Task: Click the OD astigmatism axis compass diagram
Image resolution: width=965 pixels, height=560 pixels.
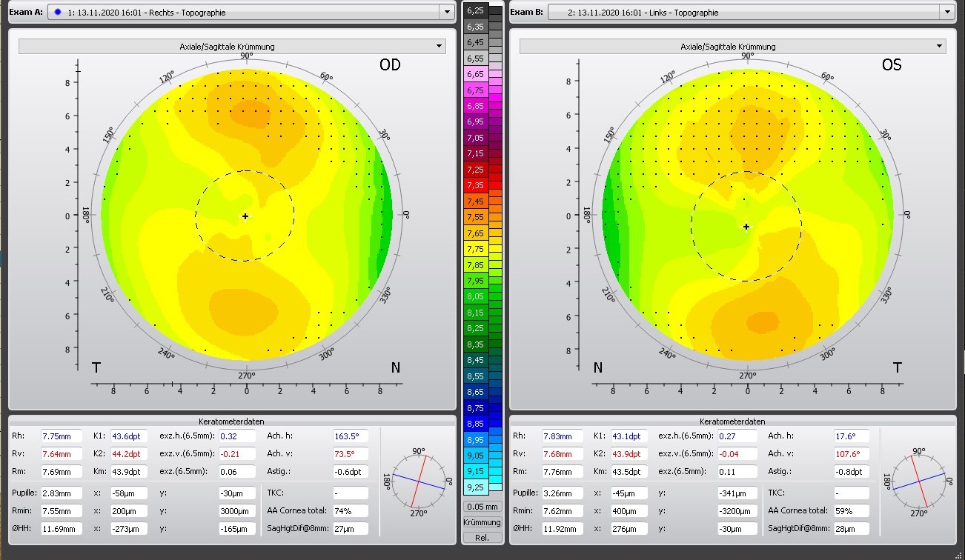Action: pyautogui.click(x=419, y=481)
